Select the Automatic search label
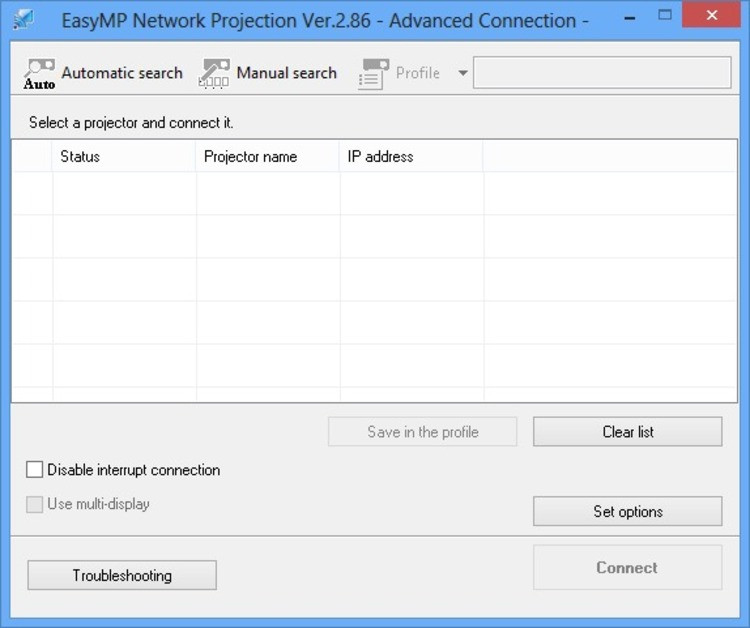This screenshot has width=750, height=628. [x=122, y=73]
